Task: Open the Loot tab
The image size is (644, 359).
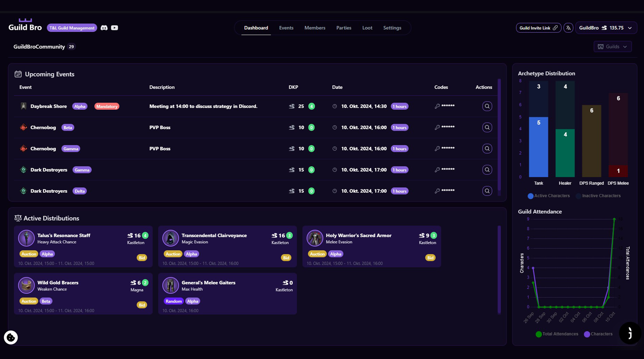Action: point(367,28)
